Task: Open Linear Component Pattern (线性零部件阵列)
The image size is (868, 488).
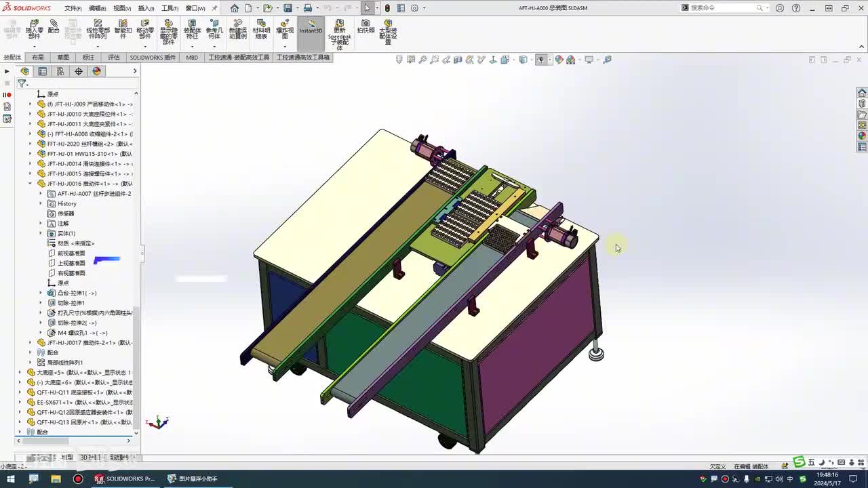Action: point(98,30)
